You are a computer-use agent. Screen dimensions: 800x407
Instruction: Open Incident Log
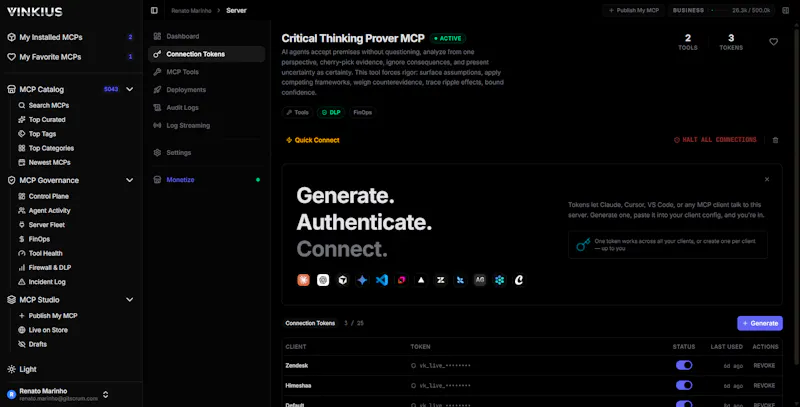[x=47, y=282]
